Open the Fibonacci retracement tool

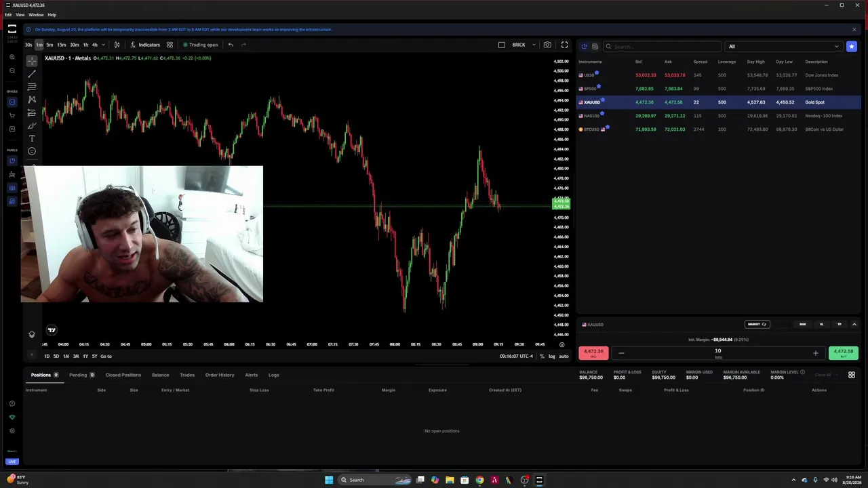tap(32, 86)
